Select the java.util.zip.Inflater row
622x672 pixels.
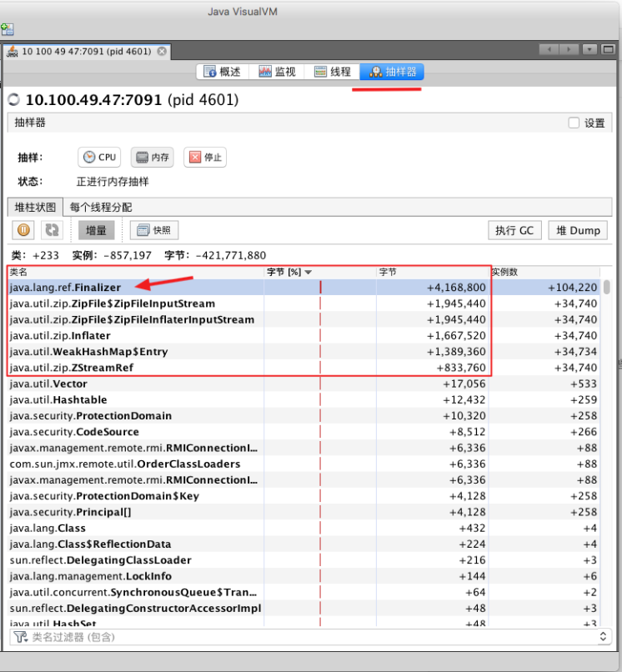(x=303, y=335)
